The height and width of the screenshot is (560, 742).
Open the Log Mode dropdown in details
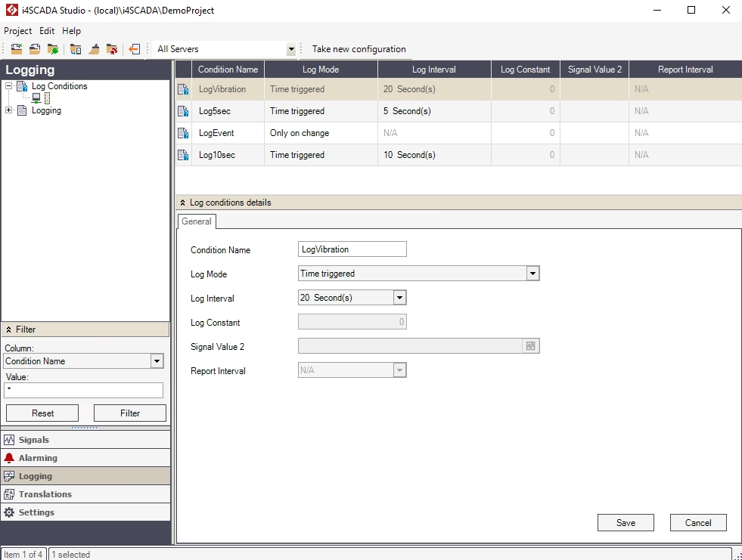pyautogui.click(x=532, y=274)
